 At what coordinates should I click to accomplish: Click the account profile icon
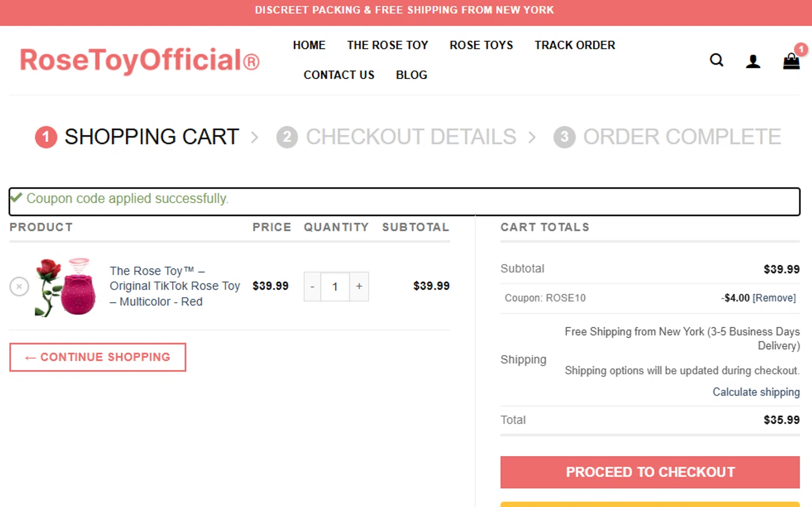[753, 61]
